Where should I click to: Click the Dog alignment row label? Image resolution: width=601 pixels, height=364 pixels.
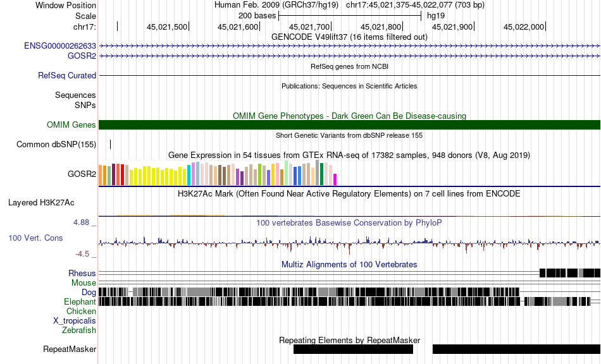pos(89,293)
